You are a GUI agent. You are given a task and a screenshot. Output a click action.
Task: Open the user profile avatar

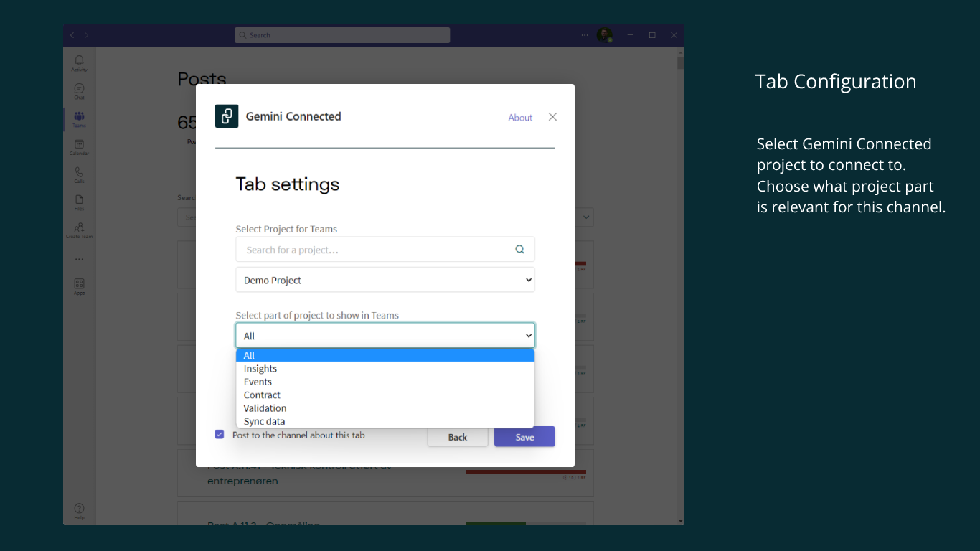pos(605,35)
